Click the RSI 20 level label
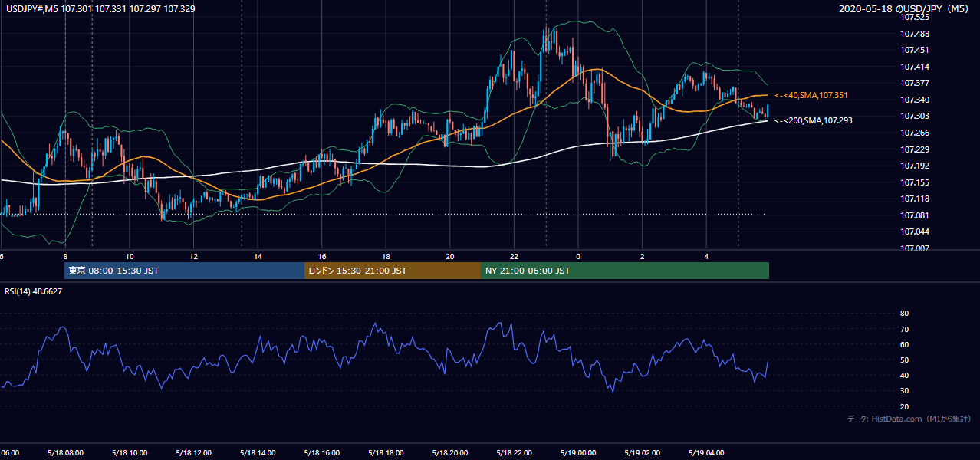The height and width of the screenshot is (460, 980). point(904,406)
